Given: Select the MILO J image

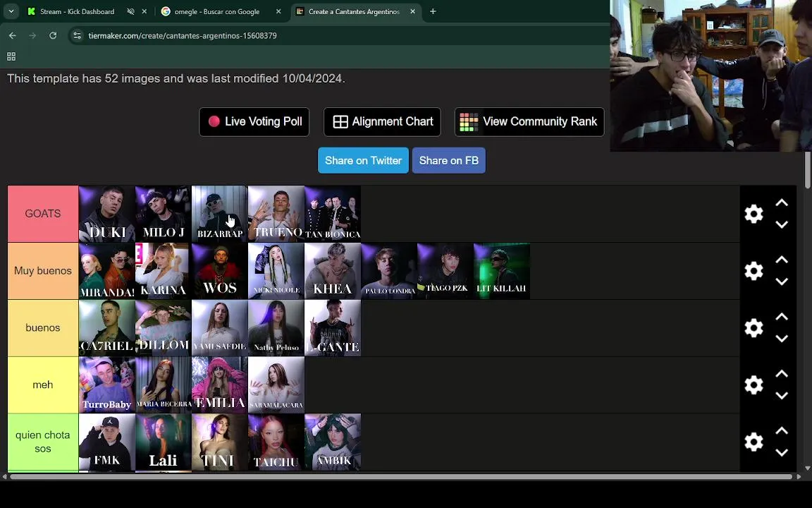Looking at the screenshot, I should [163, 214].
